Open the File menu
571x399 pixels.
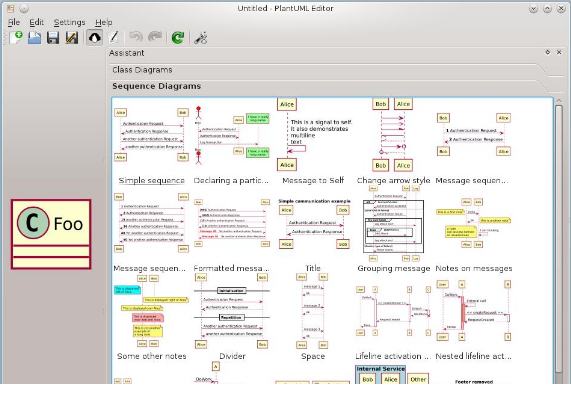coord(14,22)
